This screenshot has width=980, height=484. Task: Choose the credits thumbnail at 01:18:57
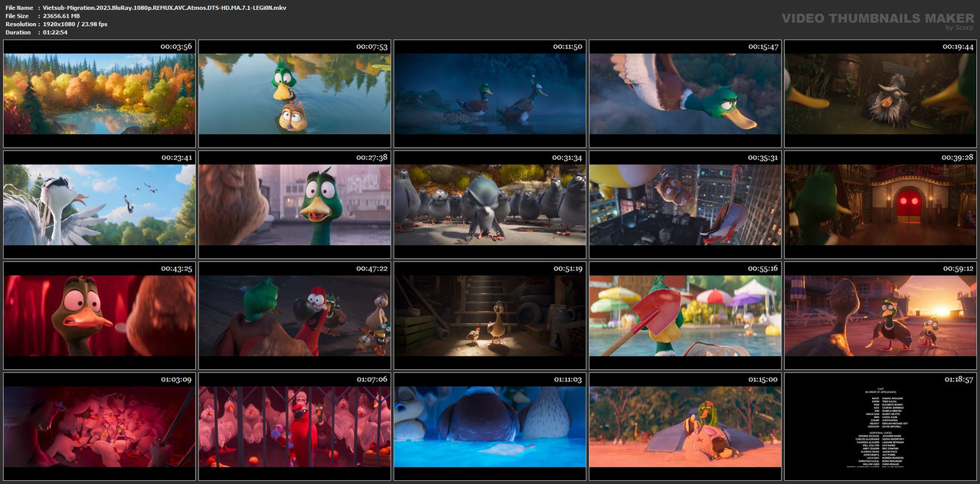[880, 427]
